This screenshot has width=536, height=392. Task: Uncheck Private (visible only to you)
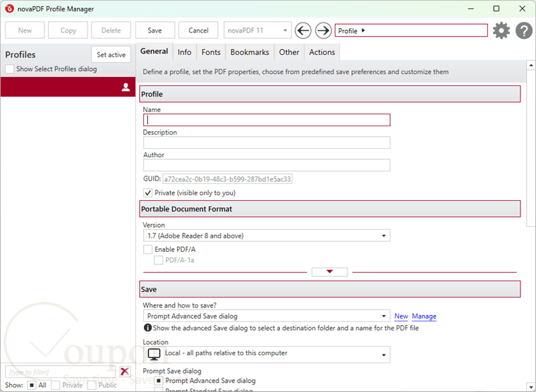pos(147,192)
